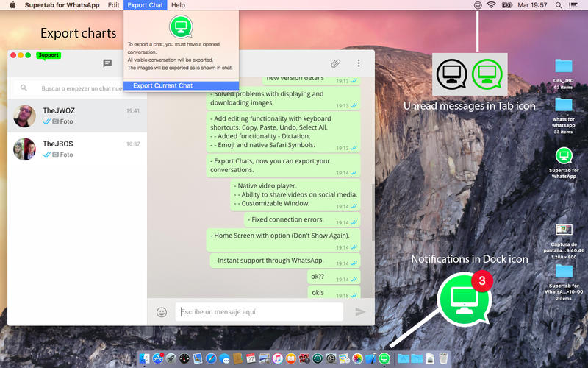Open the emoji picker smiley icon
Viewport: 588px width, 368px height.
point(162,312)
